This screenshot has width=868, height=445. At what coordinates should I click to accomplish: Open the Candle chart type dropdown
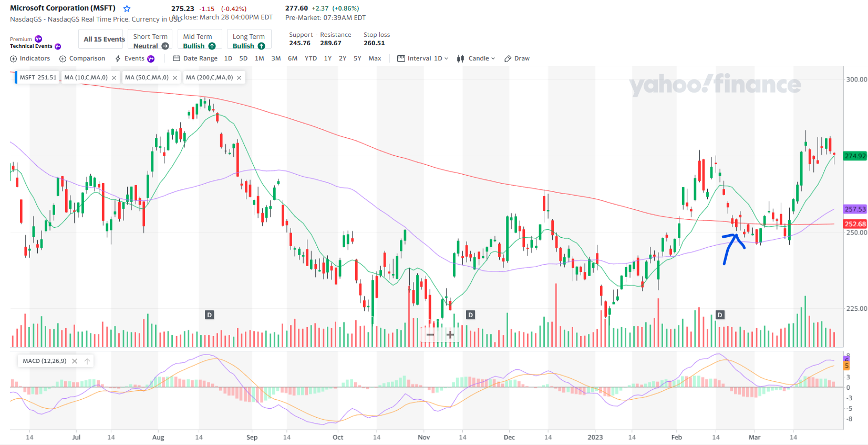[x=476, y=58]
